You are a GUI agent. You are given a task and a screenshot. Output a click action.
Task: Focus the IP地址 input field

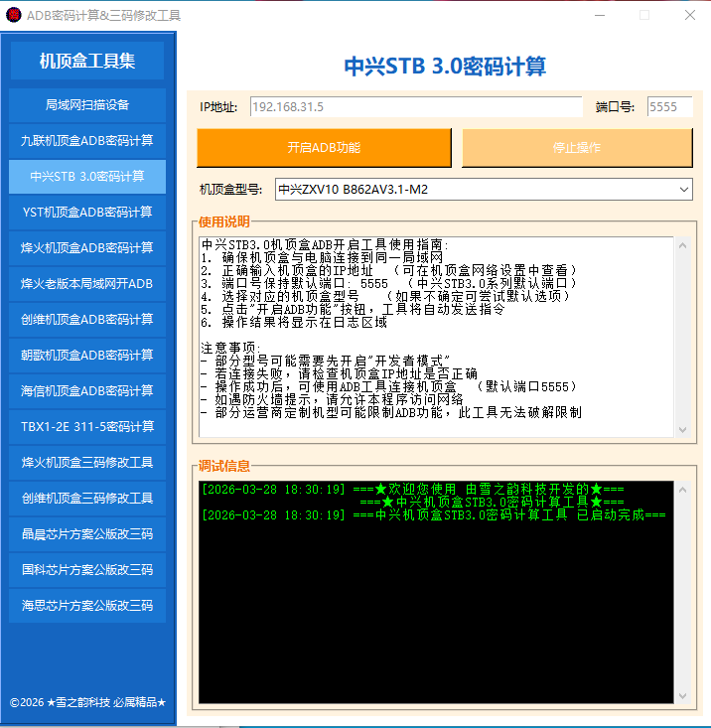(416, 107)
